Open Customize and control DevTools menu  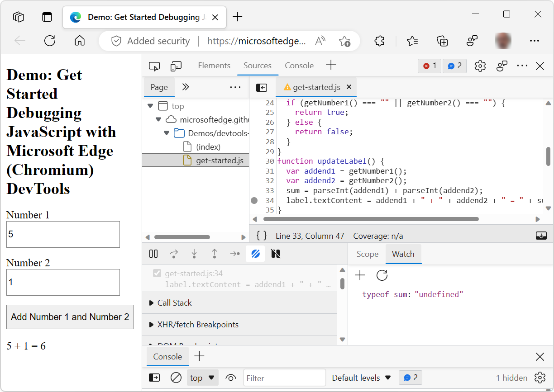click(522, 66)
